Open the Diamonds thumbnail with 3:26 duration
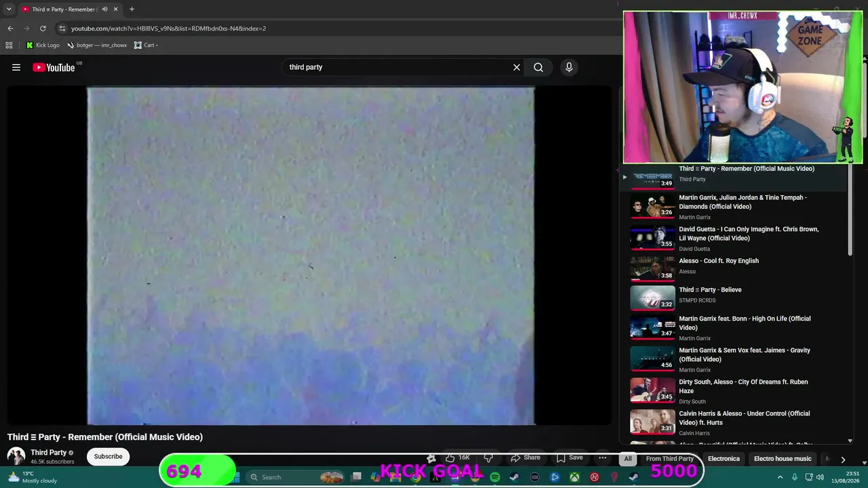The image size is (868, 488). coord(652,207)
